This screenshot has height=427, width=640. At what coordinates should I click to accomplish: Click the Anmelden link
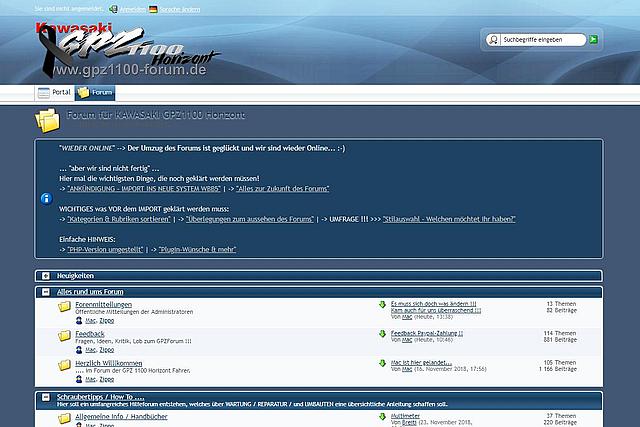(x=132, y=9)
